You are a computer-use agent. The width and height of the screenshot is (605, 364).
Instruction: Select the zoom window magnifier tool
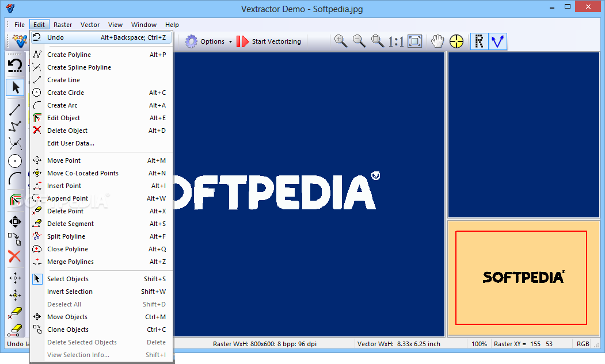(378, 41)
